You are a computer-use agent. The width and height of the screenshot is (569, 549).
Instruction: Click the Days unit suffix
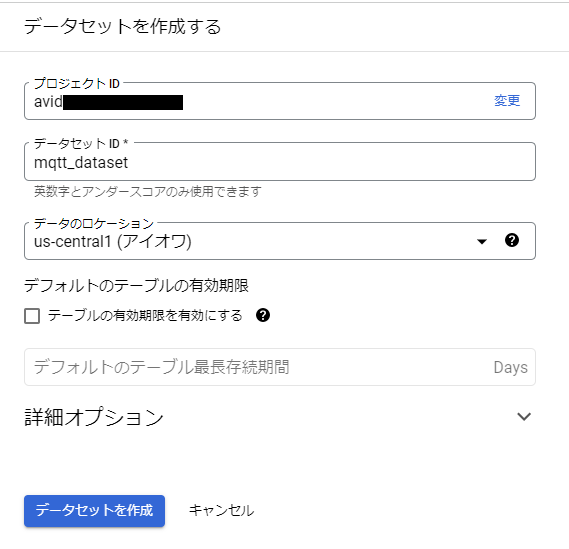click(x=510, y=367)
